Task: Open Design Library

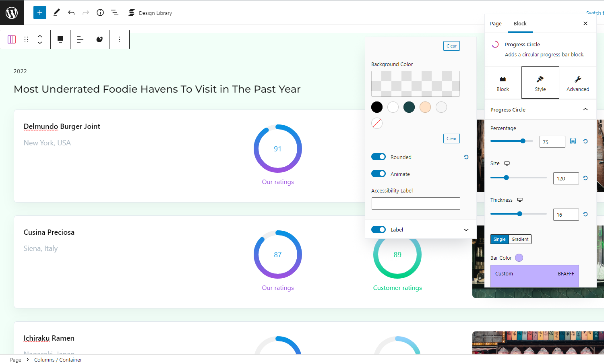Action: pyautogui.click(x=150, y=13)
